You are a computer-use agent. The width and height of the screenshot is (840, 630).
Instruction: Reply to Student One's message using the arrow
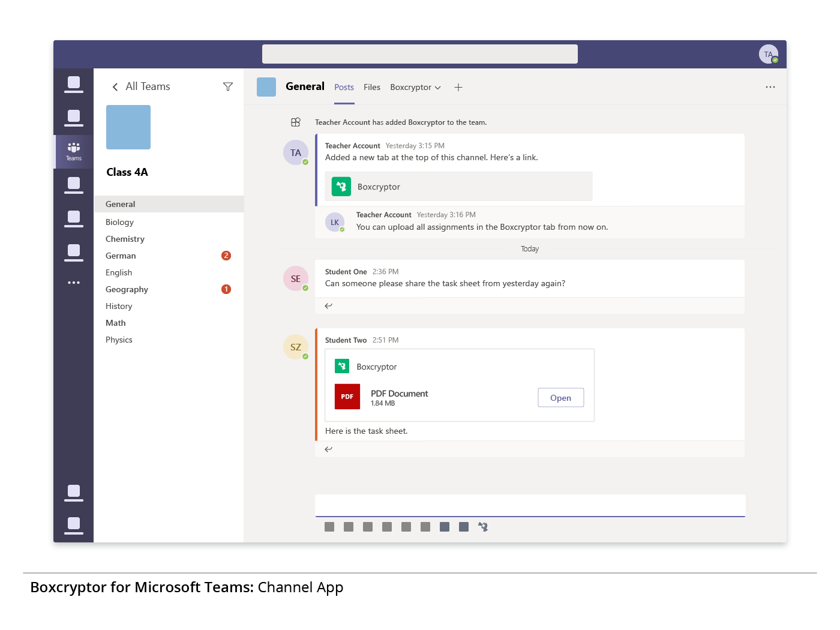[x=329, y=306]
